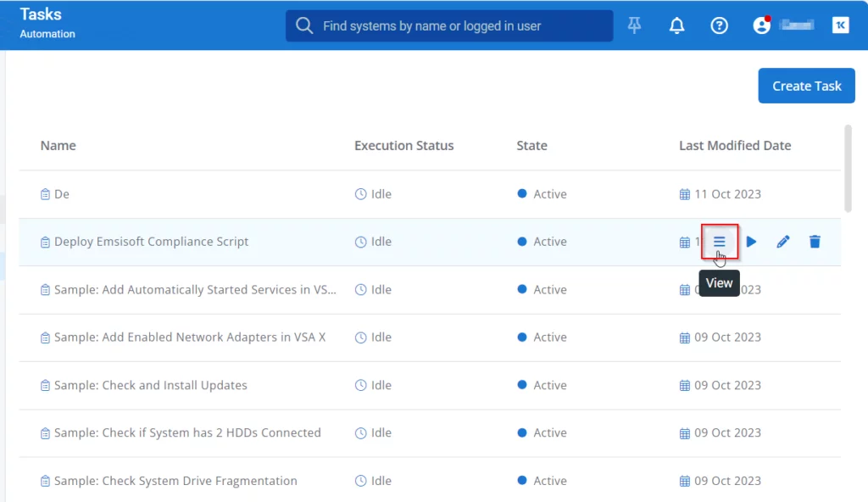
Task: Click the pin icon in the header
Action: 635,25
